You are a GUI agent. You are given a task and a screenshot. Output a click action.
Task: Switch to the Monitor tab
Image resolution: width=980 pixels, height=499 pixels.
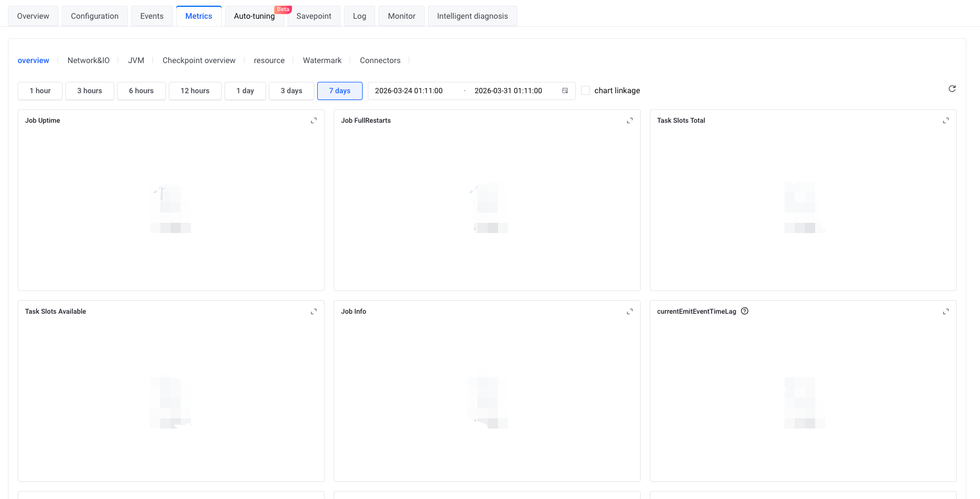402,16
